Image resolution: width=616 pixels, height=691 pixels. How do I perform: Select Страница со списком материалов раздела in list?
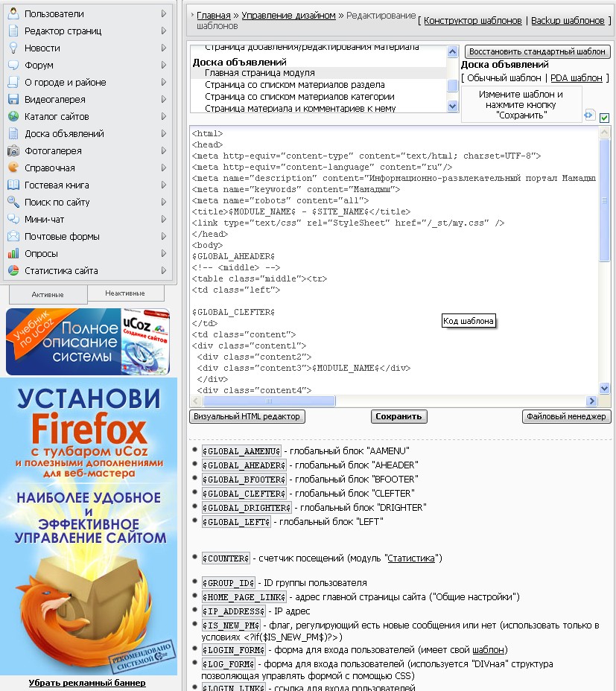(x=294, y=85)
